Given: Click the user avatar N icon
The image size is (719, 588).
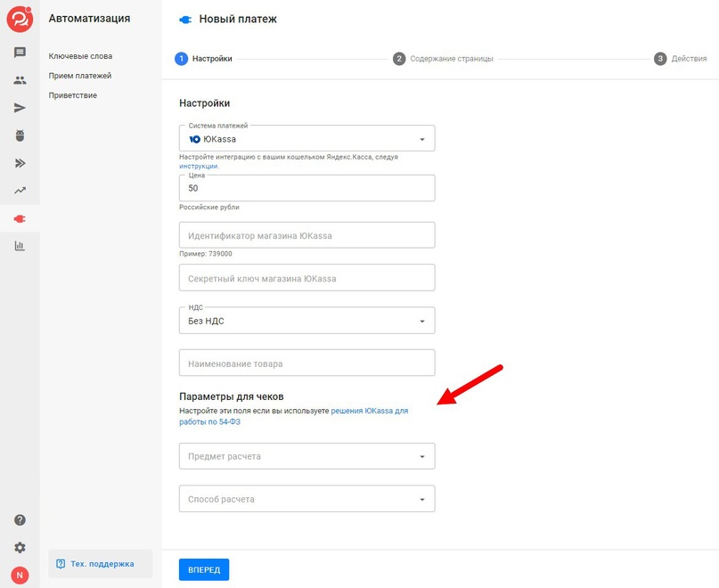Looking at the screenshot, I should tap(20, 576).
